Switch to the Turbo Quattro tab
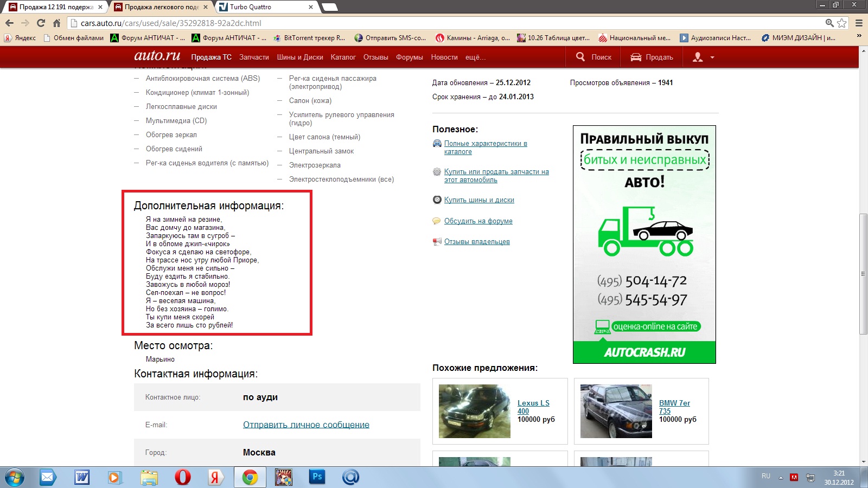This screenshot has height=488, width=868. click(x=266, y=7)
